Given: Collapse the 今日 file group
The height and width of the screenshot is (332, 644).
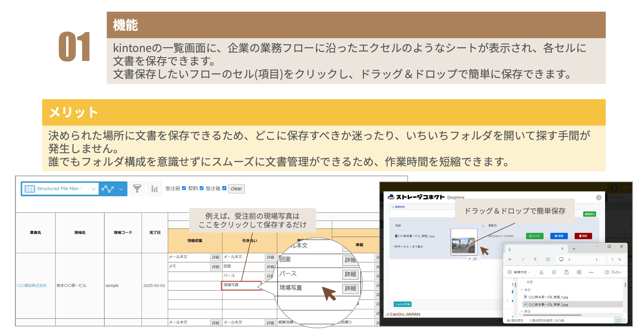Looking at the screenshot, I should tap(522, 290).
